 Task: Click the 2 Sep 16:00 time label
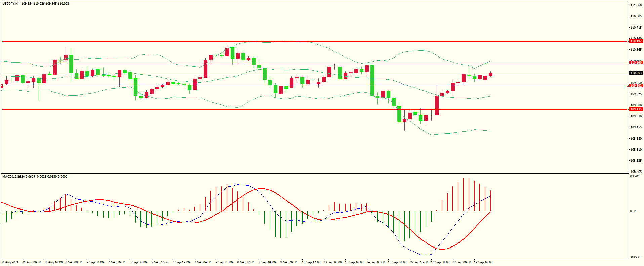[117, 262]
